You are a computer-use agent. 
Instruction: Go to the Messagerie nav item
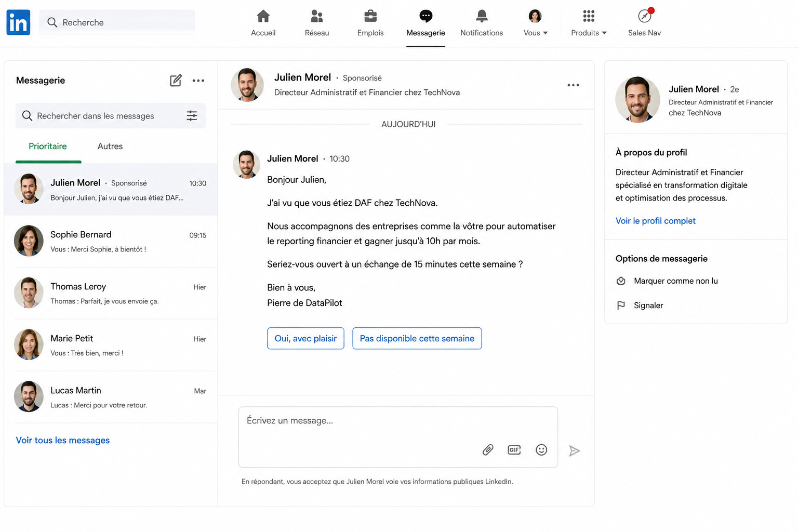(x=425, y=24)
